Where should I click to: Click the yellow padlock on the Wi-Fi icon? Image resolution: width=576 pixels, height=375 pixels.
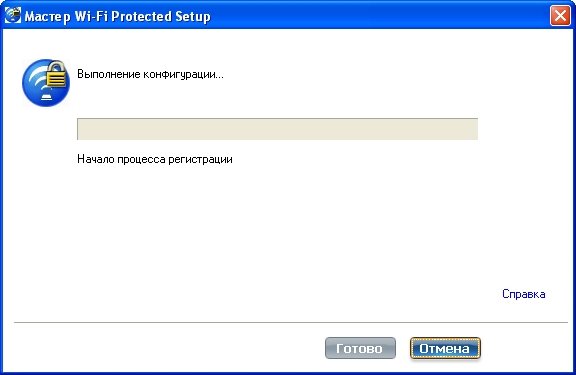57,75
